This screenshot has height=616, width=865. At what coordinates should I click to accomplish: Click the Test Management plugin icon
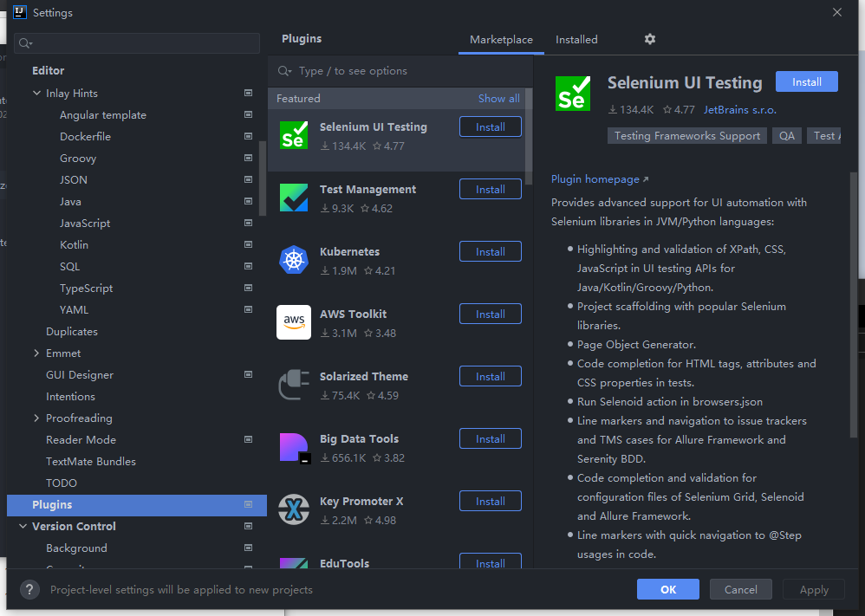tap(294, 198)
